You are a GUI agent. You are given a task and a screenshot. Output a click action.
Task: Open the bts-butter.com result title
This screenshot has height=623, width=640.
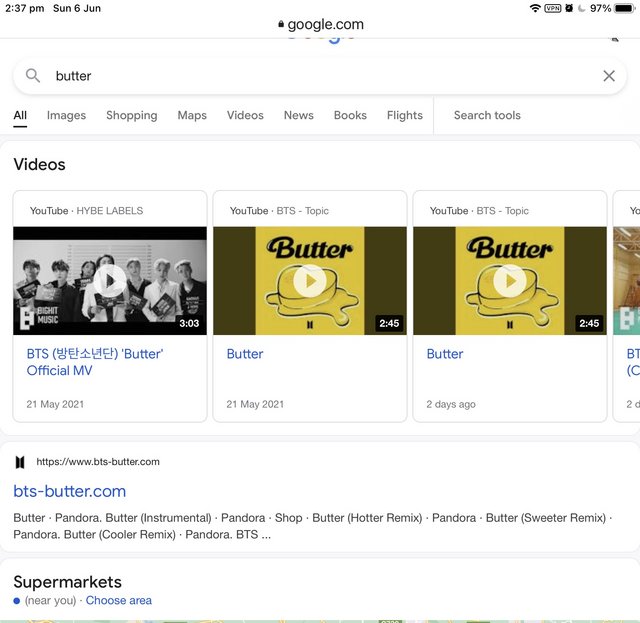69,491
